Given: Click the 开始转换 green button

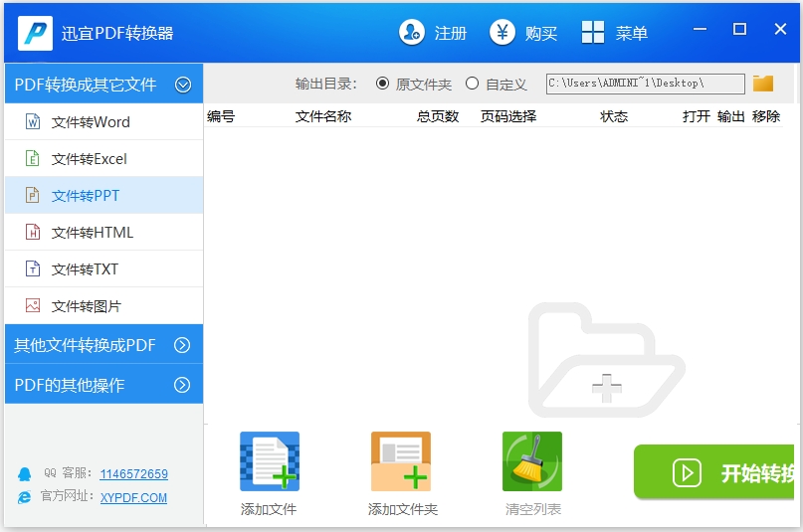Looking at the screenshot, I should (713, 472).
